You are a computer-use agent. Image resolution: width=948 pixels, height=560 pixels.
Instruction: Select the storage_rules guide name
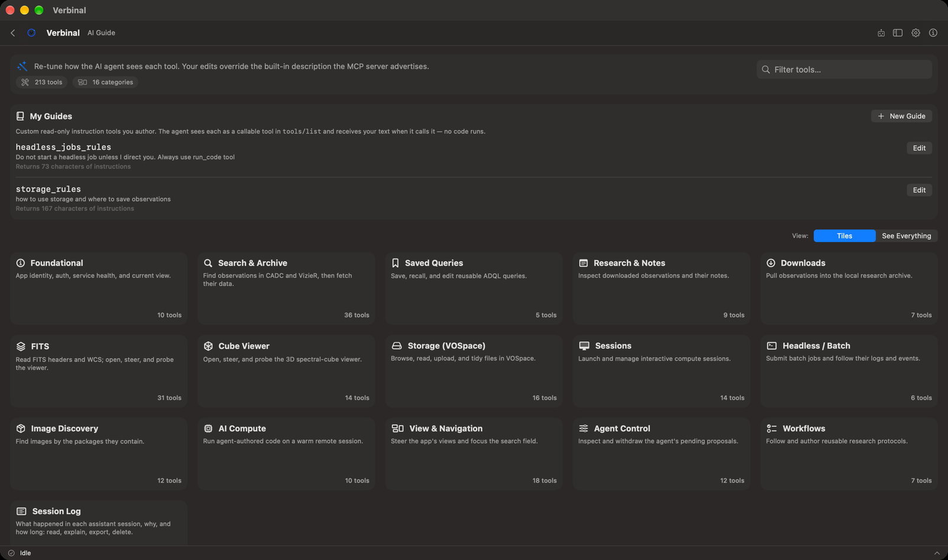(x=48, y=189)
